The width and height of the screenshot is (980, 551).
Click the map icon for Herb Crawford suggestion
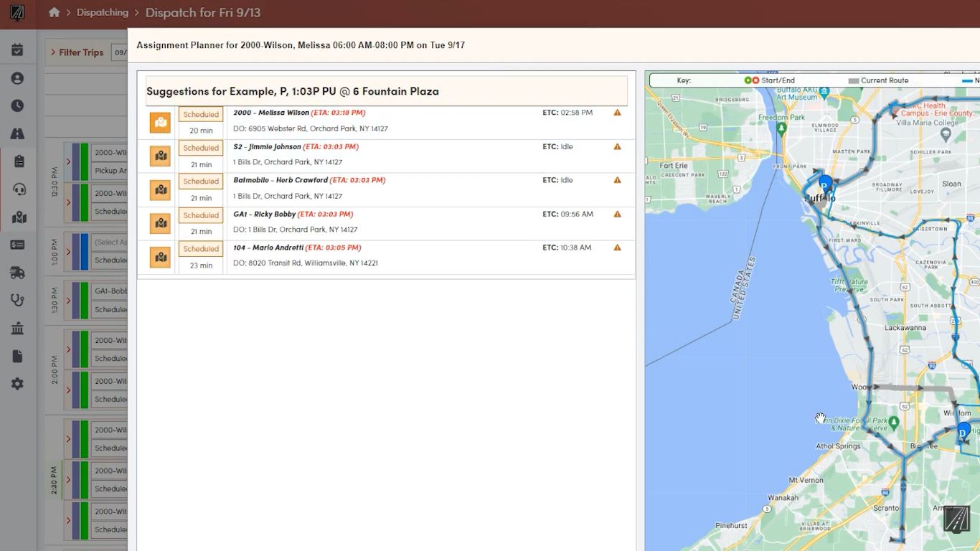160,189
